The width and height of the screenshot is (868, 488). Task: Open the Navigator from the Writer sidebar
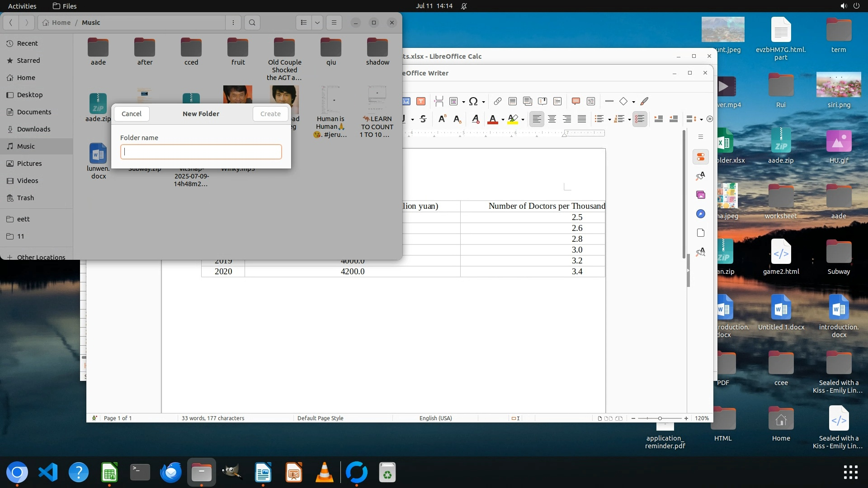[701, 214]
